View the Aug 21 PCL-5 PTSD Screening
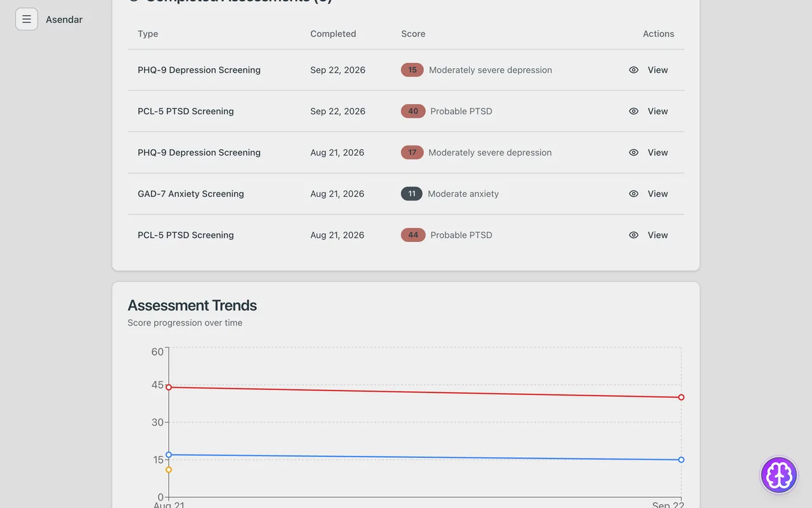 click(x=648, y=235)
